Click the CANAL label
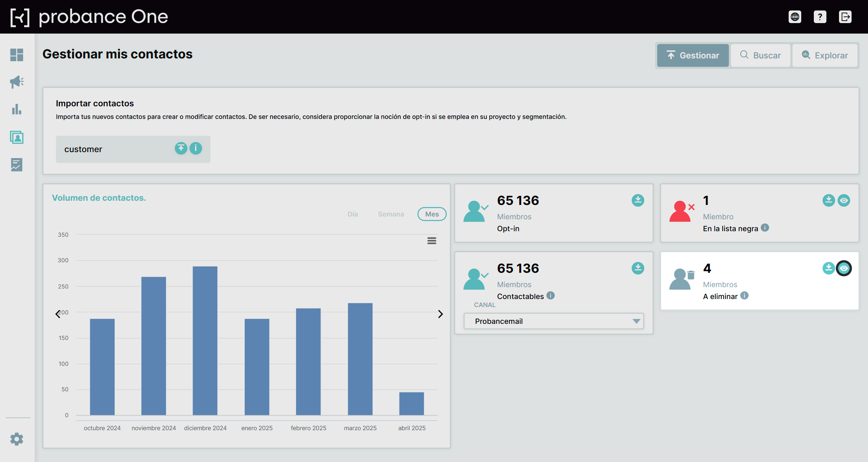Image resolution: width=868 pixels, height=462 pixels. (x=485, y=305)
